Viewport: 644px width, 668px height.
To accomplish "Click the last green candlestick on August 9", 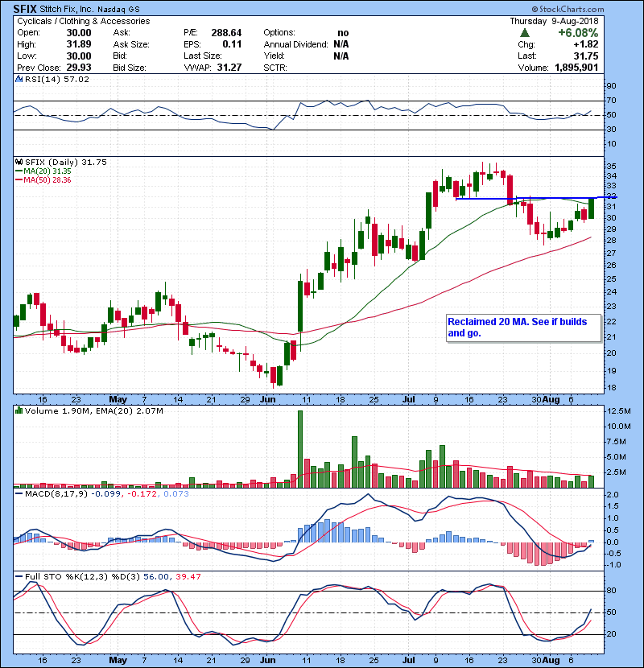I will tap(591, 208).
